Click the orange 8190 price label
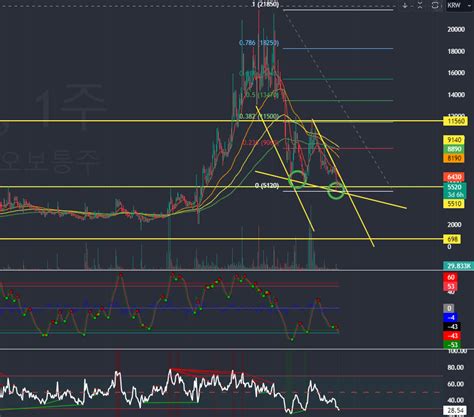 coord(454,158)
